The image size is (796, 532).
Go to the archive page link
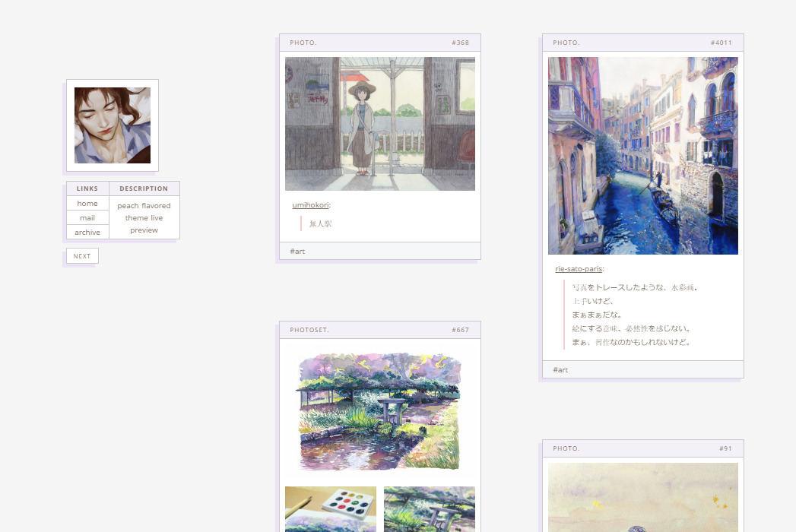tap(87, 233)
